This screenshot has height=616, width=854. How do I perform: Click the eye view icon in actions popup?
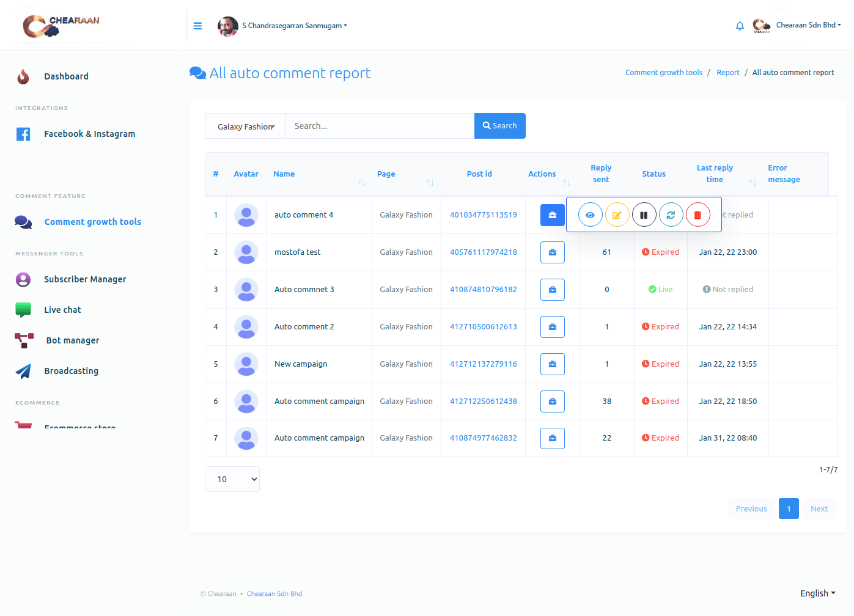pos(590,215)
